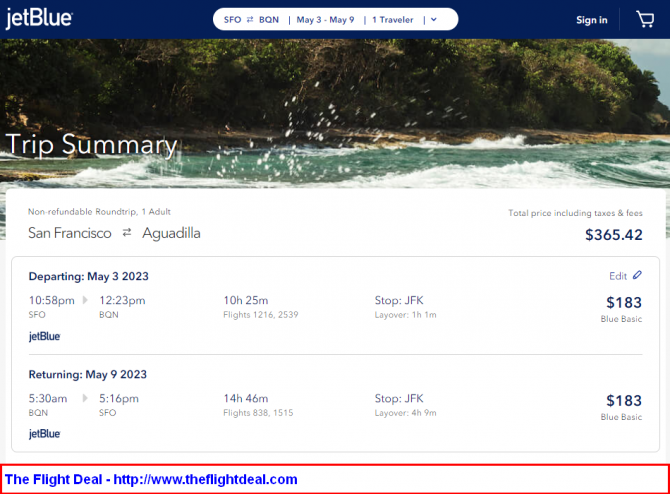Click departing arrow between 10:58pm and 12:23pm
The height and width of the screenshot is (494, 670).
tap(85, 300)
